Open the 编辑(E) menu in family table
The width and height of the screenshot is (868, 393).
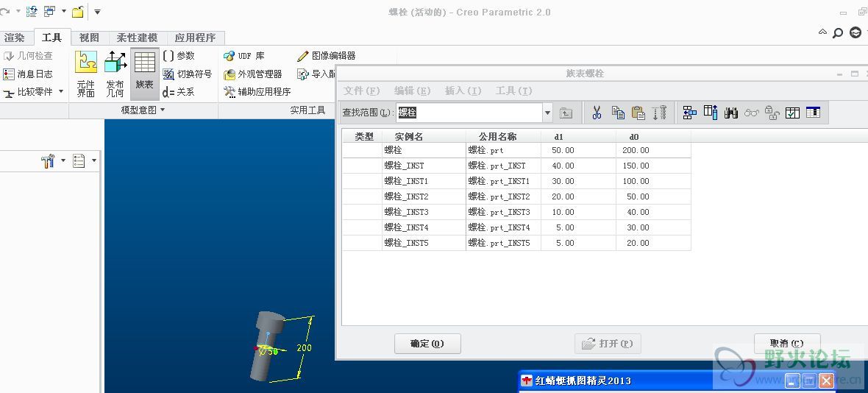[x=413, y=91]
